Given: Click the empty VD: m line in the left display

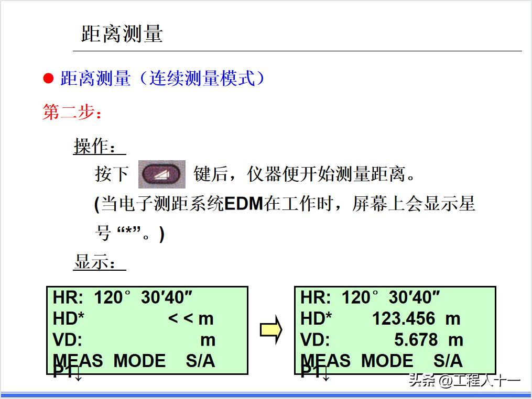Looking at the screenshot, I should (x=134, y=340).
